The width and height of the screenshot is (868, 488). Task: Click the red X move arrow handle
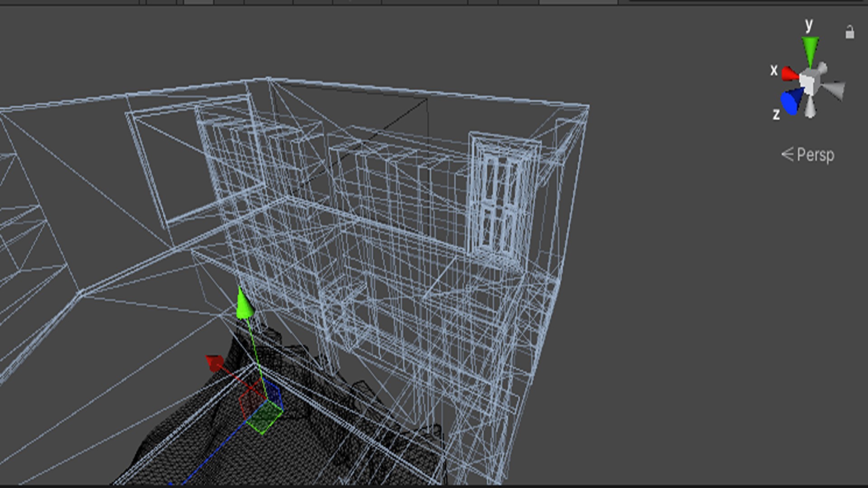pos(214,362)
